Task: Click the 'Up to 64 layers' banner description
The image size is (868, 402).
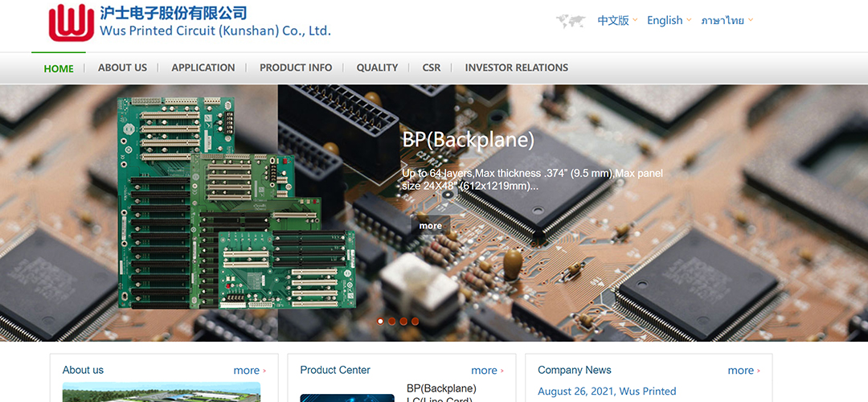Action: point(532,180)
